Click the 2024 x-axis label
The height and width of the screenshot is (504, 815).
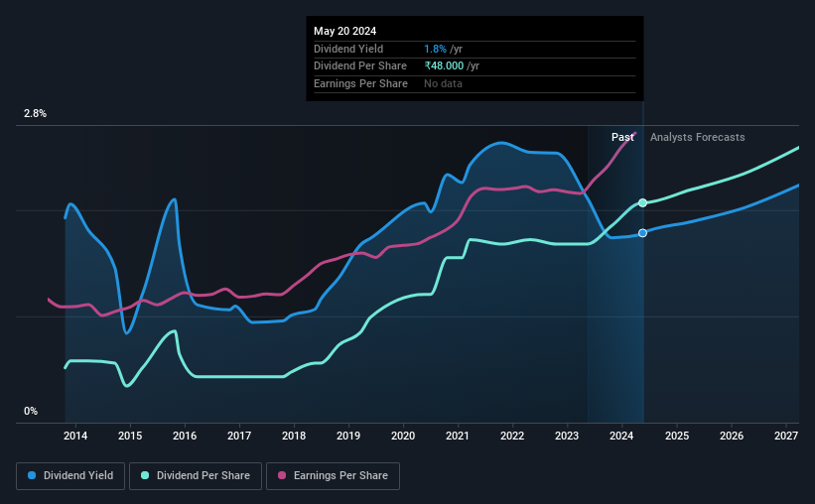[x=621, y=436]
